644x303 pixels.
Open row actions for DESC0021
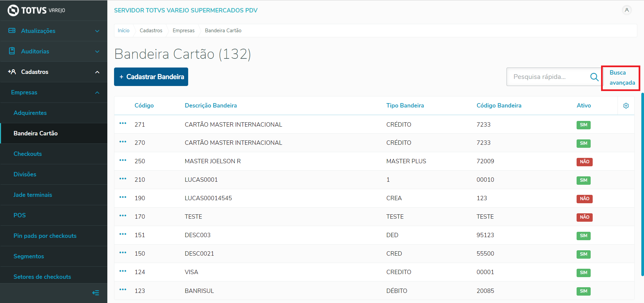123,253
